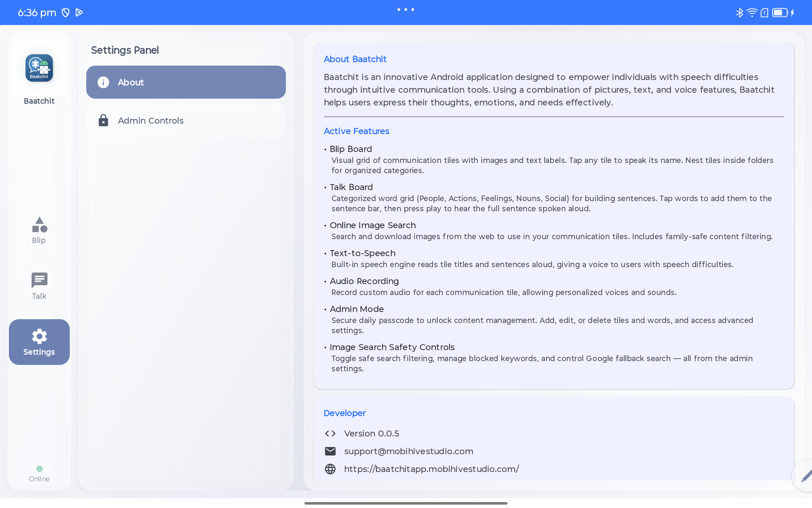The height and width of the screenshot is (508, 812).
Task: Click the code brackets version icon
Action: tap(330, 433)
